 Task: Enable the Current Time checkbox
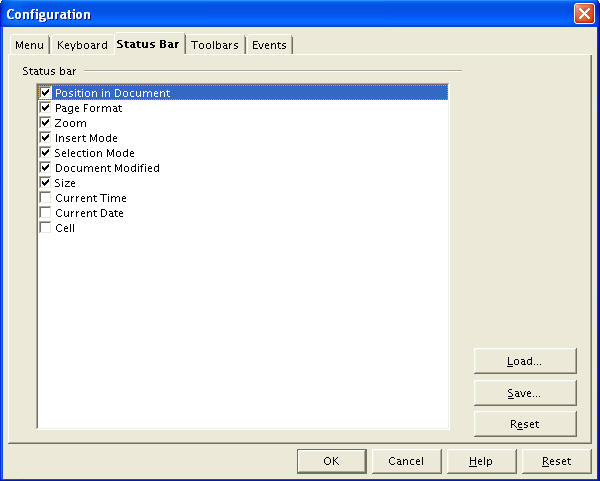[46, 197]
